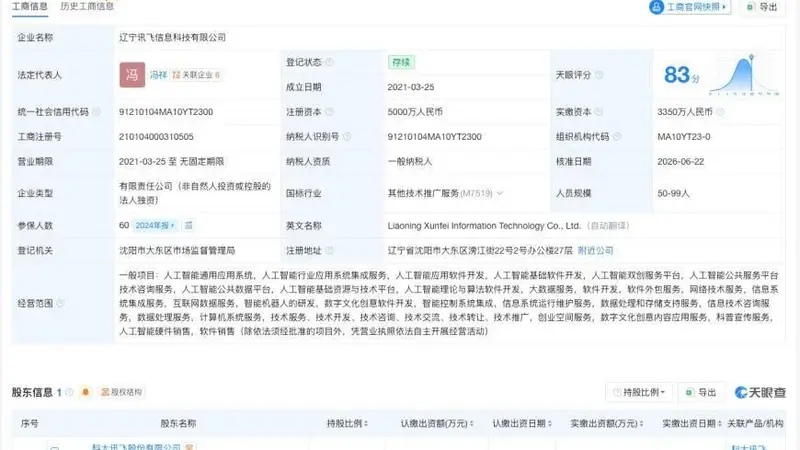Click the 2021-03-25 establishment date value

pyautogui.click(x=411, y=87)
